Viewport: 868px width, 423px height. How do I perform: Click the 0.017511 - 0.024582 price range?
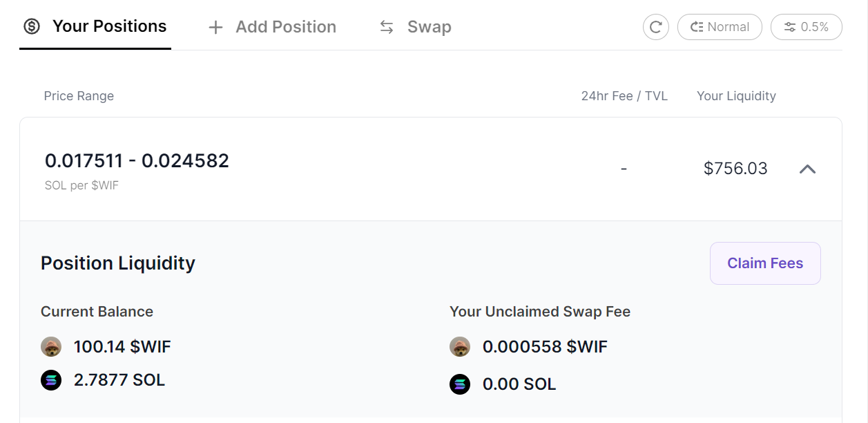tap(137, 161)
